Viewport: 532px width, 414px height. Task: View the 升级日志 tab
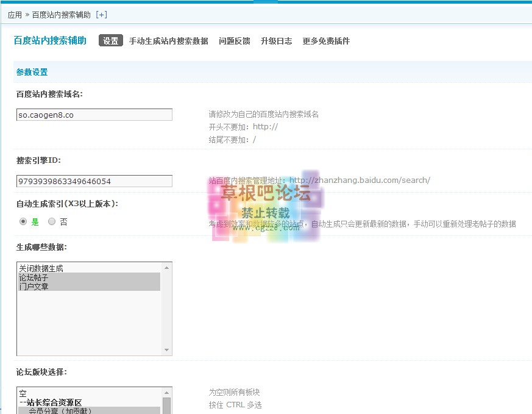click(276, 41)
